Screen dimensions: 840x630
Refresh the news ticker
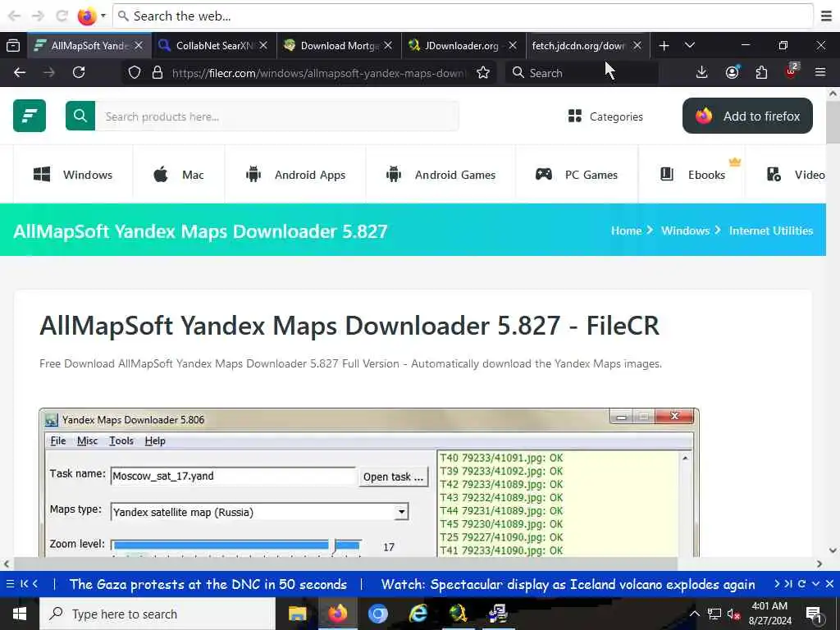(x=801, y=583)
